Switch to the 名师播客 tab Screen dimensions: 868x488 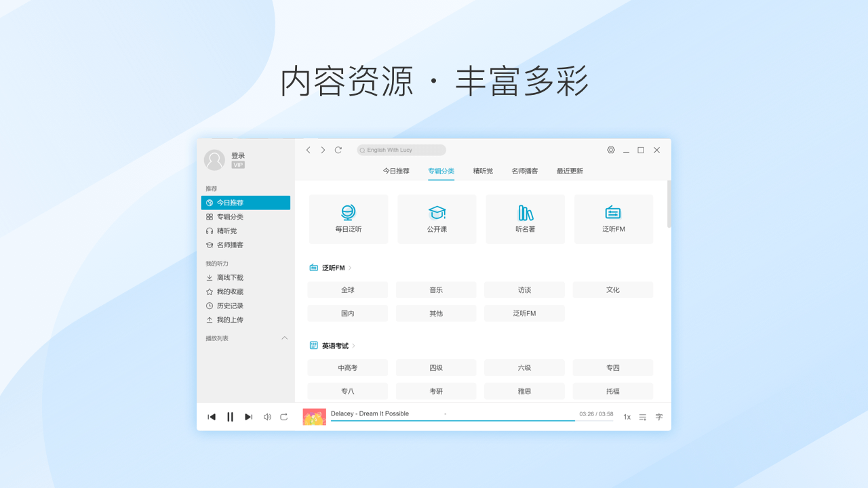[525, 171]
